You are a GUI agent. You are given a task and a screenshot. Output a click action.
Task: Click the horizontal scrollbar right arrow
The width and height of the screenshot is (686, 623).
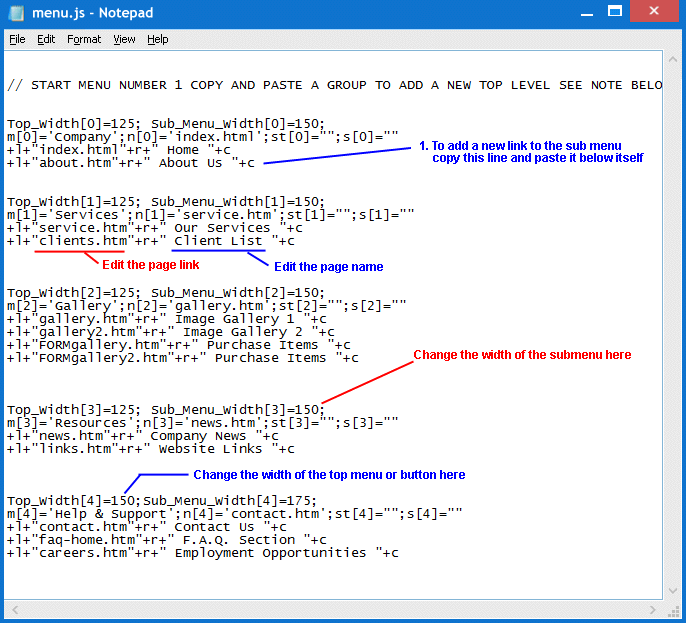tap(655, 607)
